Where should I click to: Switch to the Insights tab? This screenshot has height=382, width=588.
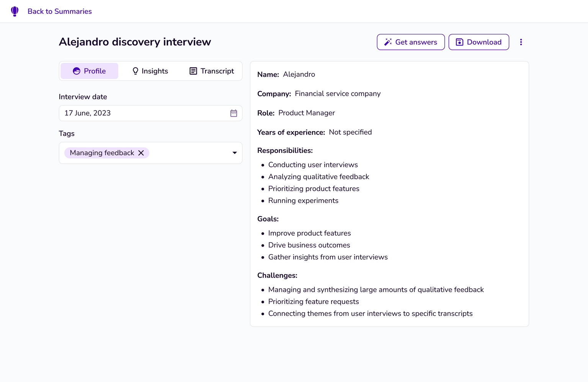pyautogui.click(x=150, y=71)
